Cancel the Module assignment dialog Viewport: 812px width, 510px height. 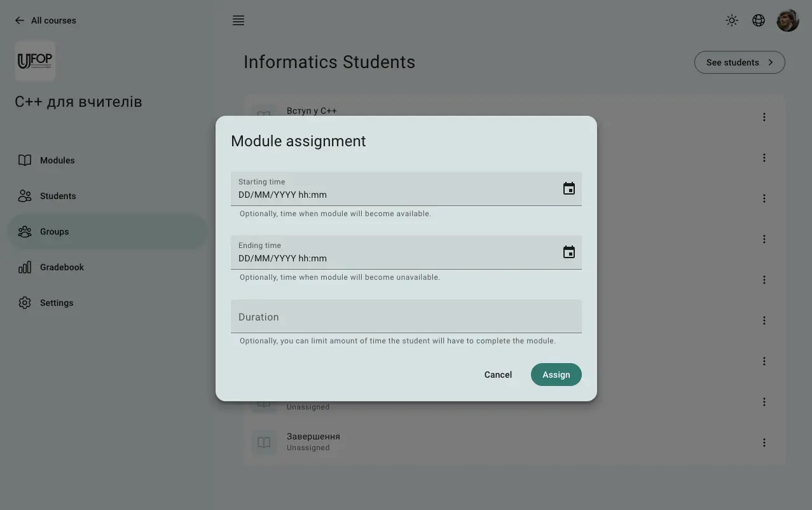[x=498, y=374]
